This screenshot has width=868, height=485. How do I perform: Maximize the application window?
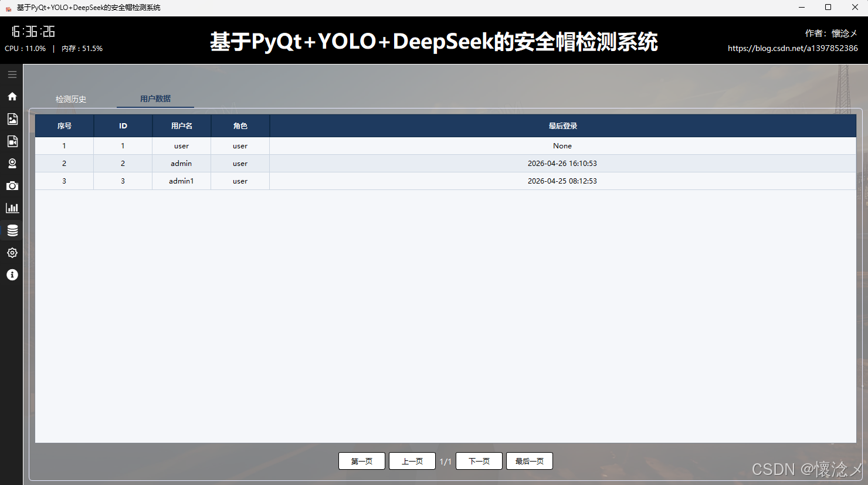[828, 8]
